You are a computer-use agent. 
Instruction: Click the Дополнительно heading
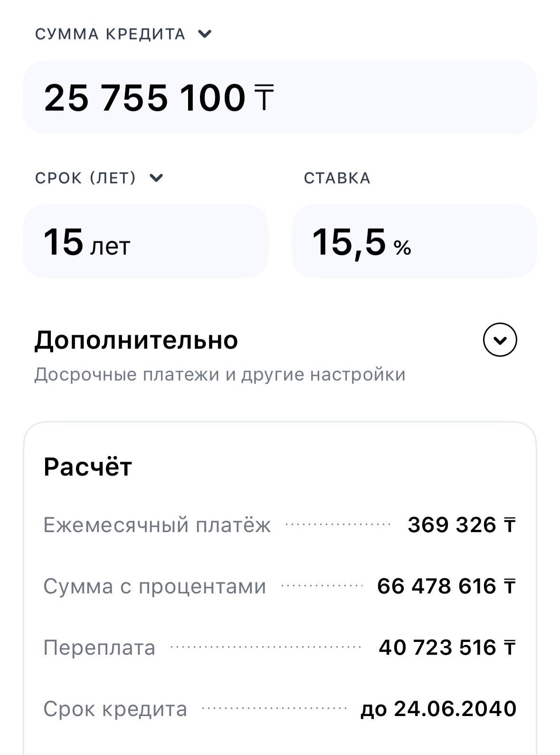pos(136,340)
